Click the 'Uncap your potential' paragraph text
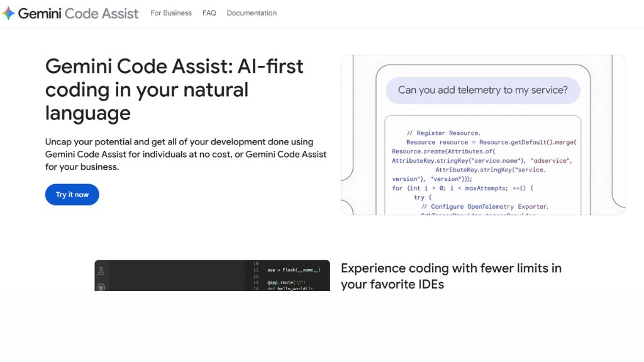644x362 pixels. pyautogui.click(x=186, y=155)
